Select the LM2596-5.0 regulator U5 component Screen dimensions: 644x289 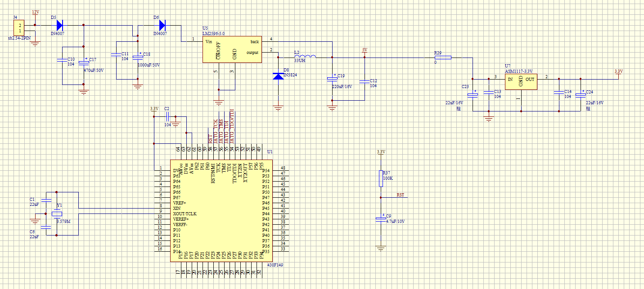232,50
